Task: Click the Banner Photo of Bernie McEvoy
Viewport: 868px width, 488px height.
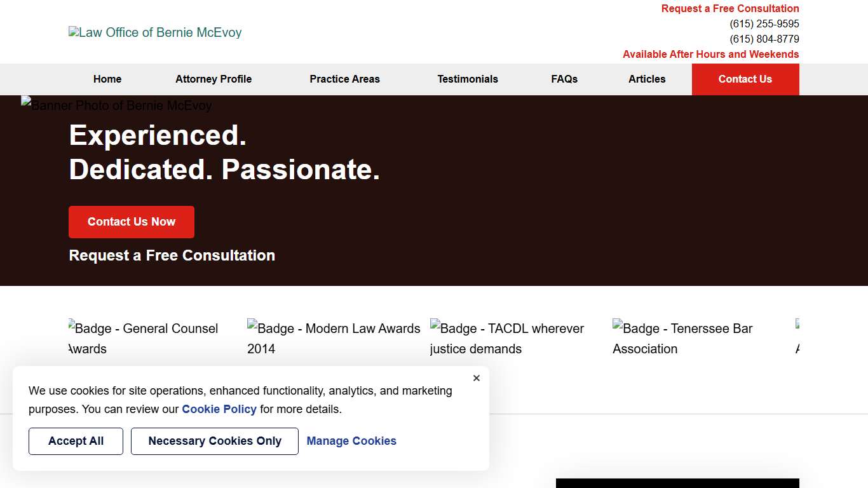Action: [117, 105]
